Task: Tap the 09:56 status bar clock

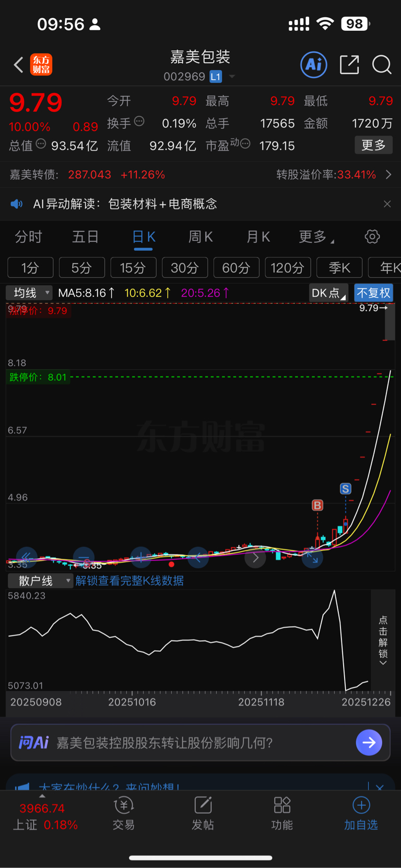Action: point(61,24)
